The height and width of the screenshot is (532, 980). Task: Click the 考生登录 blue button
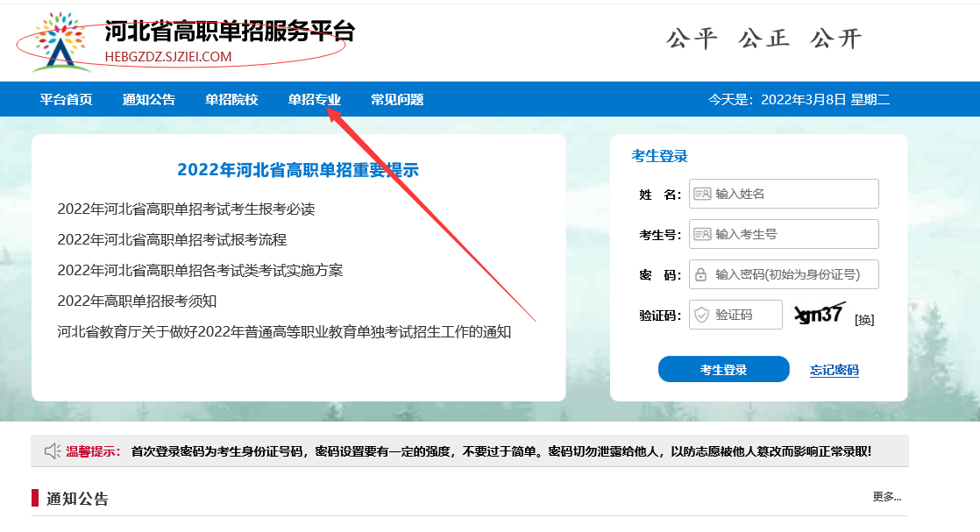tap(724, 370)
